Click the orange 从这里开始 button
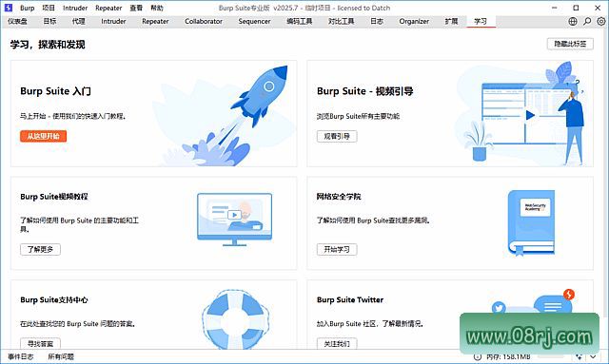Image resolution: width=609 pixels, height=364 pixels. [x=43, y=136]
